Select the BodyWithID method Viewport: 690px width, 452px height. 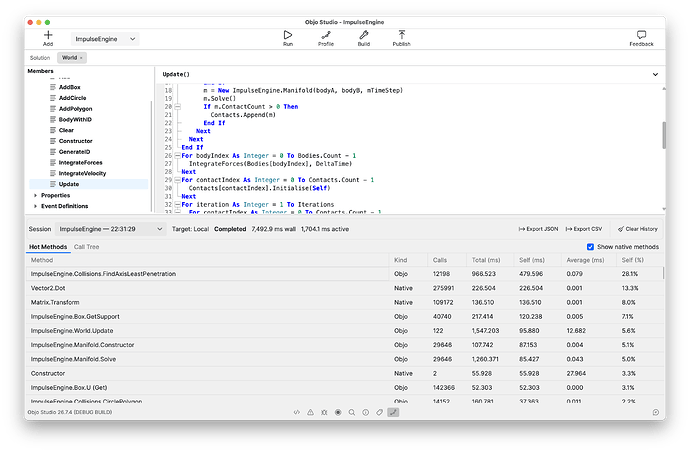tap(88, 120)
